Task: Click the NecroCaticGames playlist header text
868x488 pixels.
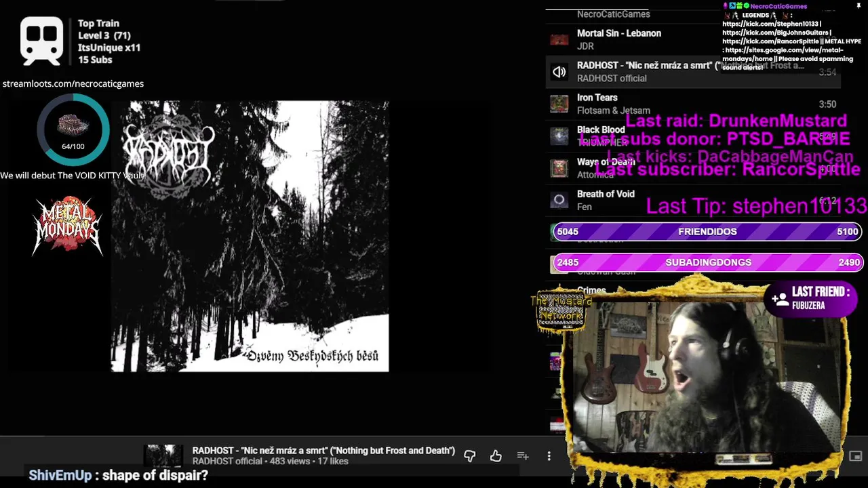Action: pyautogui.click(x=613, y=14)
